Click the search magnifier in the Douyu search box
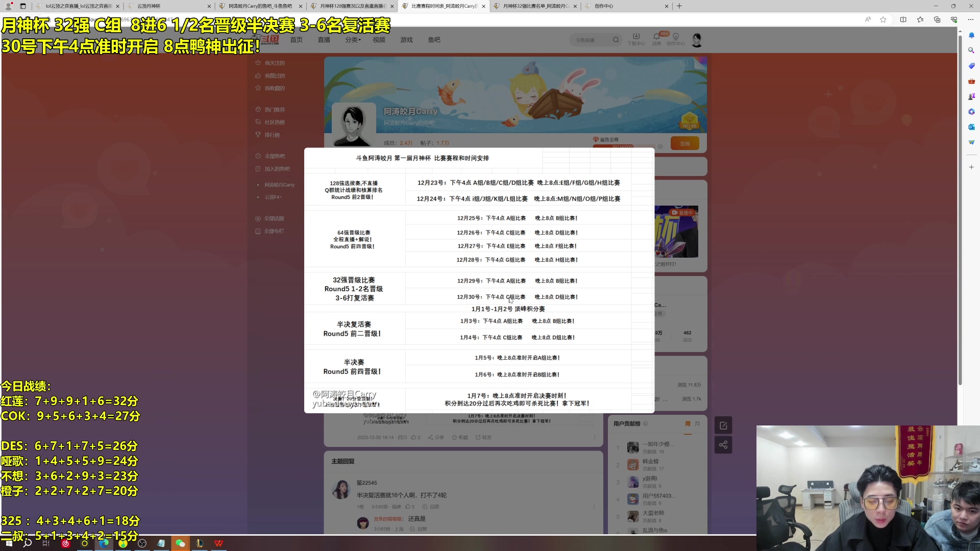The width and height of the screenshot is (980, 551). click(616, 40)
